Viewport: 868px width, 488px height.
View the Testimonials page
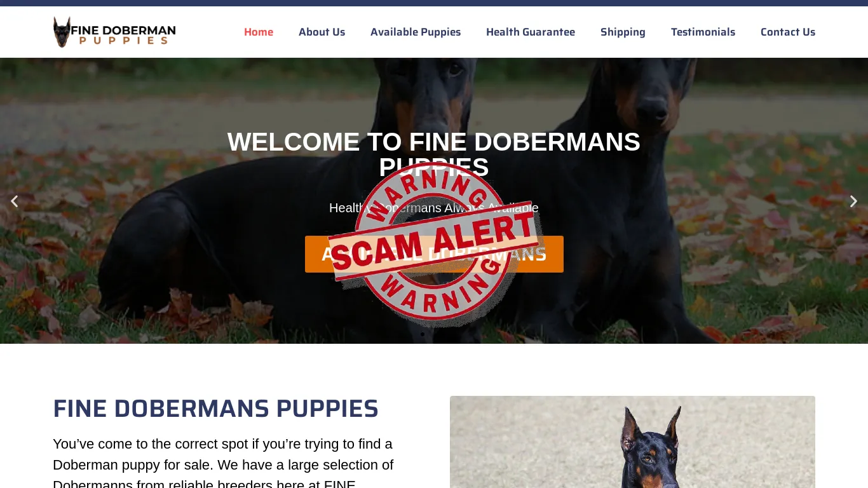pyautogui.click(x=703, y=32)
